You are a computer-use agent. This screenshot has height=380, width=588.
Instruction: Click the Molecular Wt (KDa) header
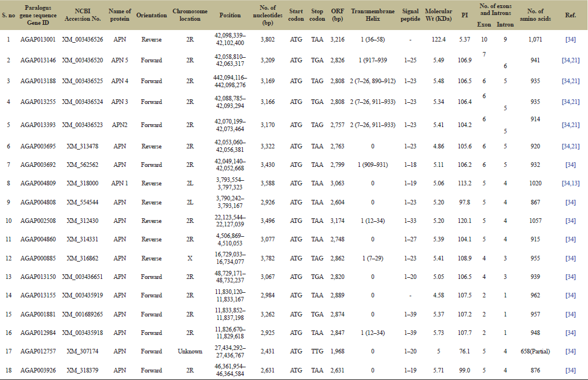tap(438, 15)
